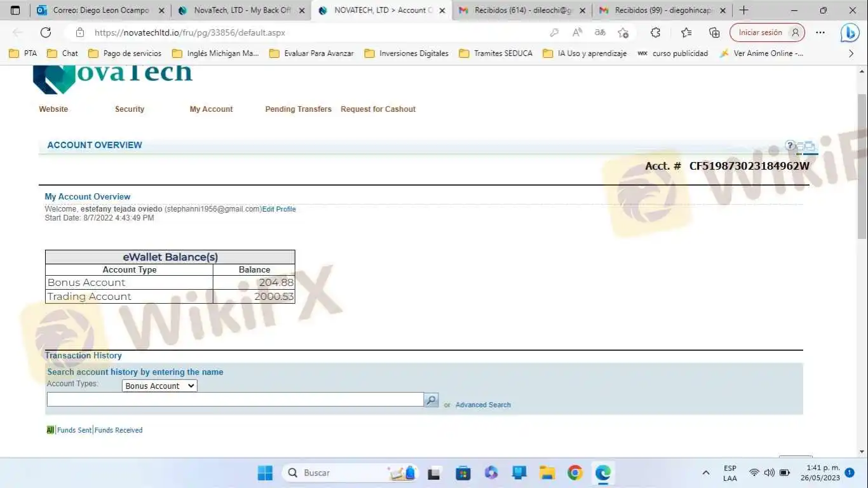Open the curso publicidad bookmark

coord(673,53)
